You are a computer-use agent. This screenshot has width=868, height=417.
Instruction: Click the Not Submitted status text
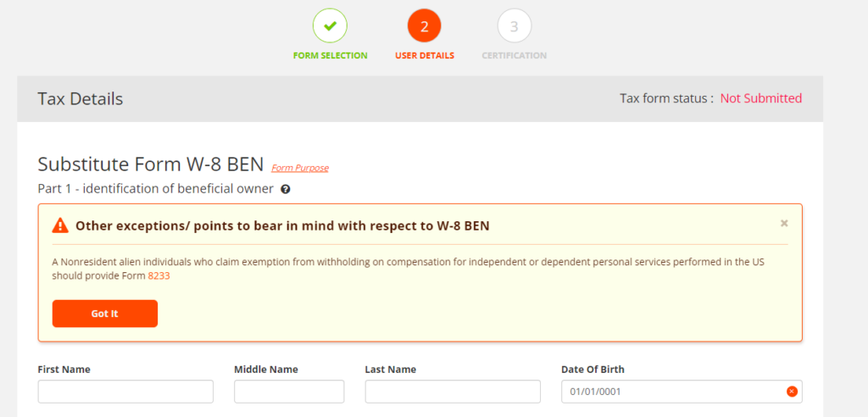(x=761, y=98)
